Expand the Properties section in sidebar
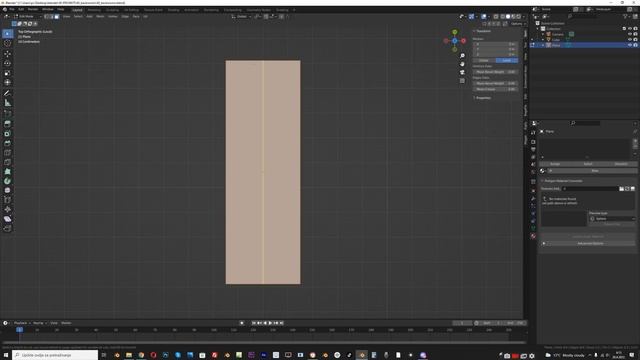This screenshot has width=640, height=360. [483, 98]
